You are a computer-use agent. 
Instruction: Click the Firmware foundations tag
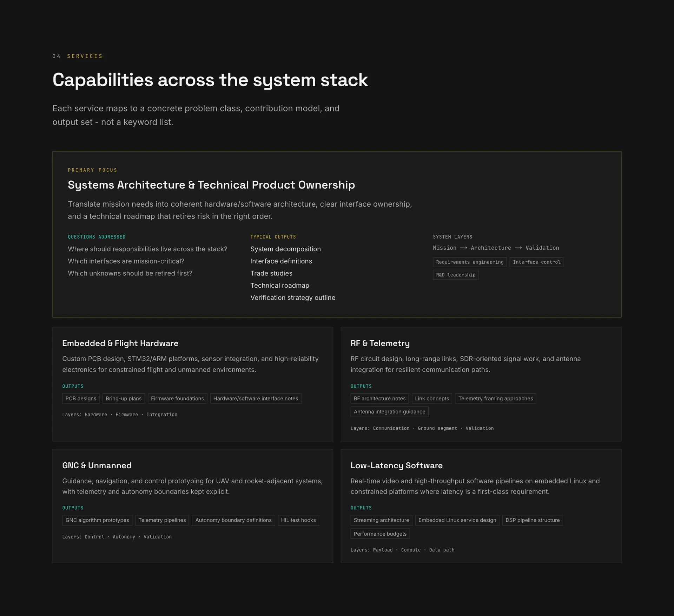(x=177, y=399)
